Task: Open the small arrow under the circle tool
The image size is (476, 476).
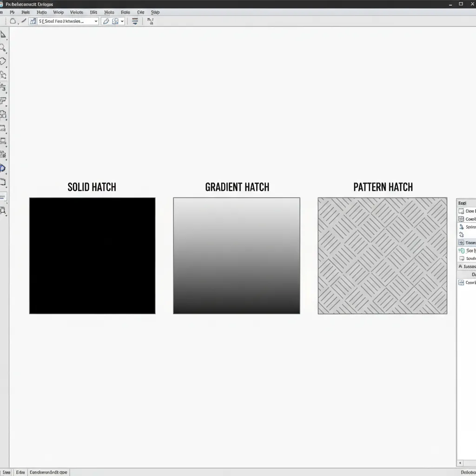Action: point(18,24)
